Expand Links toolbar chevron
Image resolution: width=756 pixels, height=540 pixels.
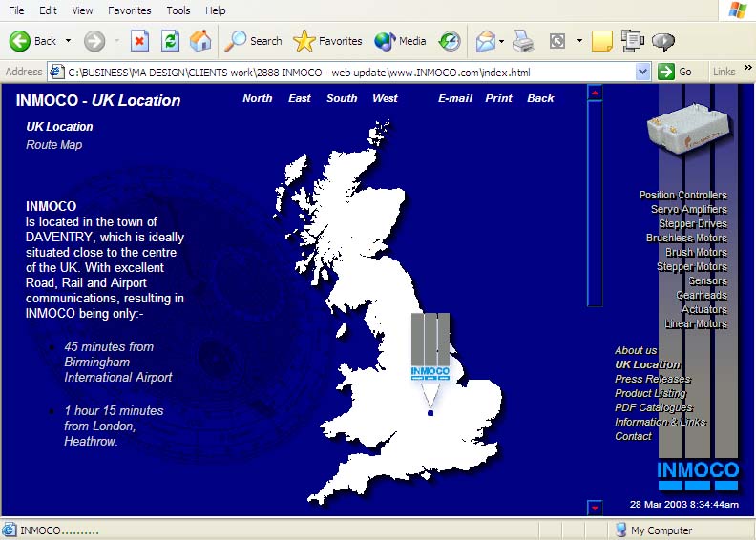tap(747, 68)
